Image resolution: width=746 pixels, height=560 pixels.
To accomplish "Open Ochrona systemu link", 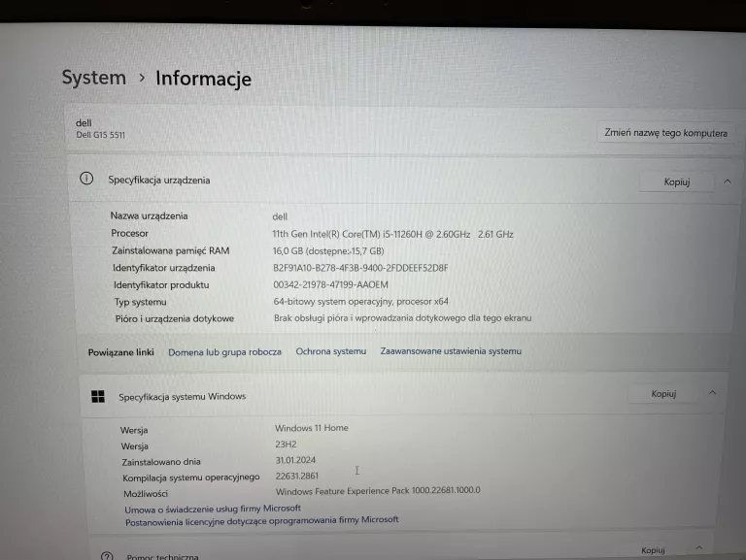I will click(330, 351).
